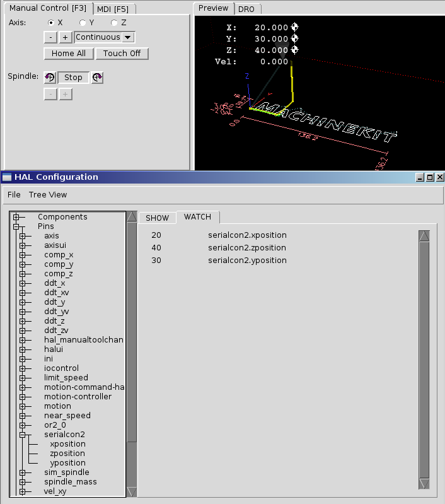Screen dimensions: 445x504
Task: Open File menu in HAL Configuration
Action: (x=14, y=195)
